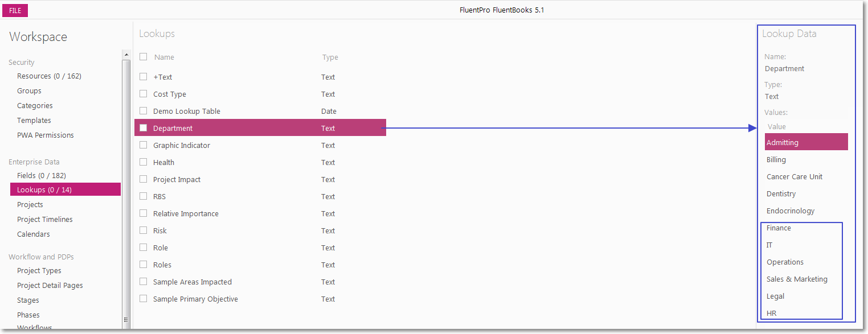The width and height of the screenshot is (868, 334).
Task: Select the RBS lookup row
Action: tap(260, 196)
